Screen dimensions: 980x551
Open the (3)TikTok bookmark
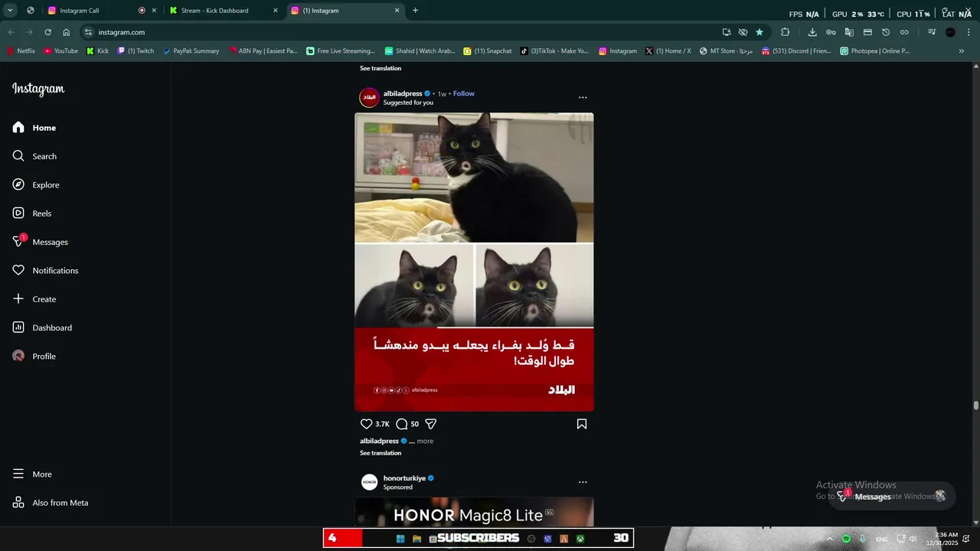coord(554,51)
